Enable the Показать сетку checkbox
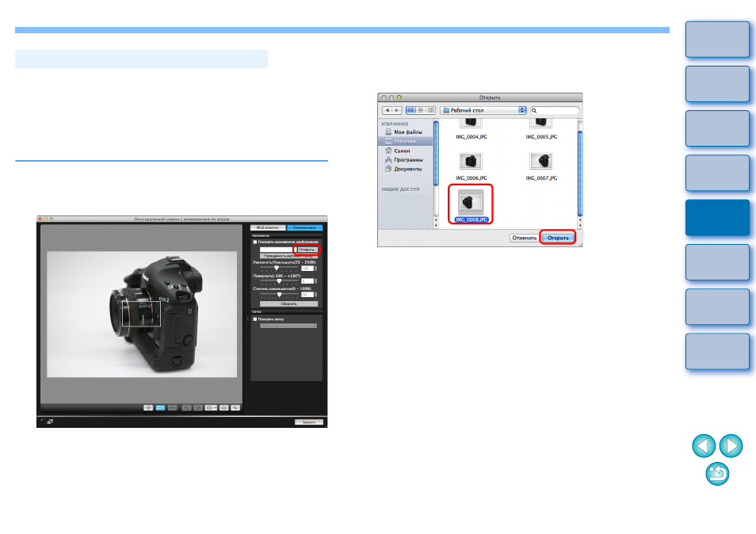The height and width of the screenshot is (534, 756). [255, 319]
